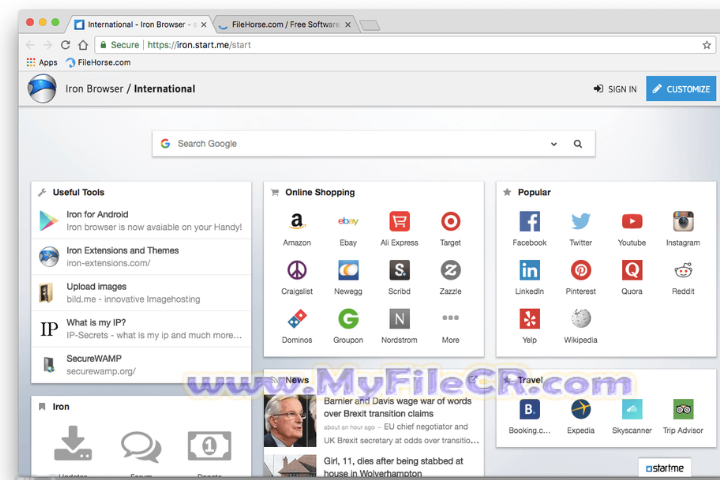This screenshot has height=480, width=720.
Task: Open the What is my IP? link
Action: point(141,329)
